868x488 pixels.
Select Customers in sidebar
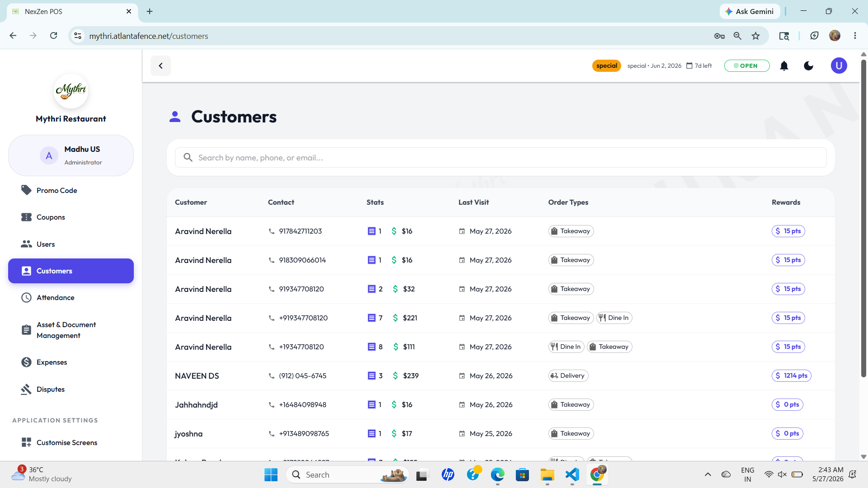click(x=71, y=271)
